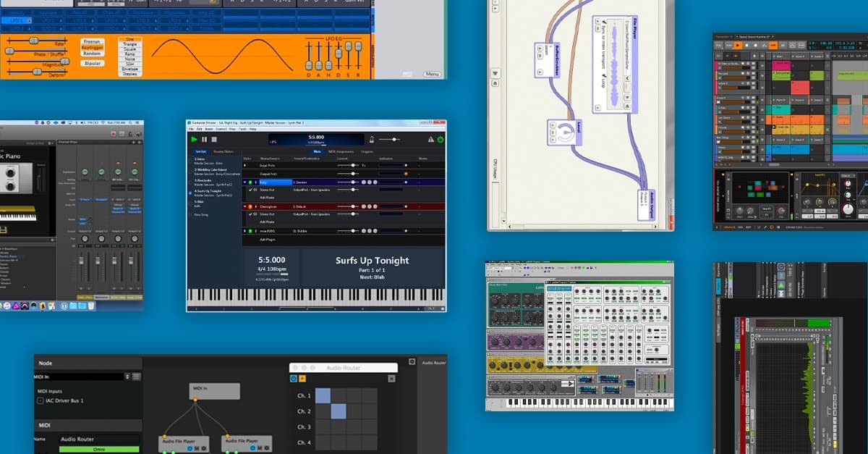The height and width of the screenshot is (454, 868).
Task: Uncheck the IAC Driver Bus 1 checkbox
Action: coord(40,400)
